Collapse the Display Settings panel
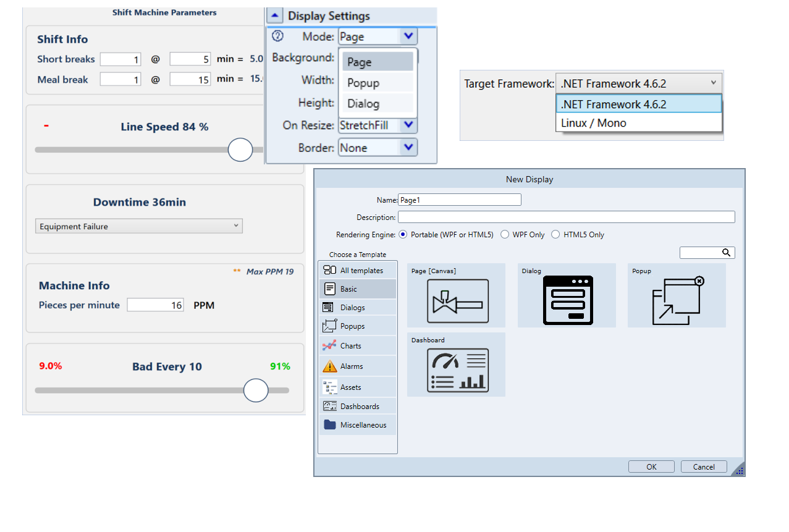Image resolution: width=789 pixels, height=532 pixels. pyautogui.click(x=276, y=16)
